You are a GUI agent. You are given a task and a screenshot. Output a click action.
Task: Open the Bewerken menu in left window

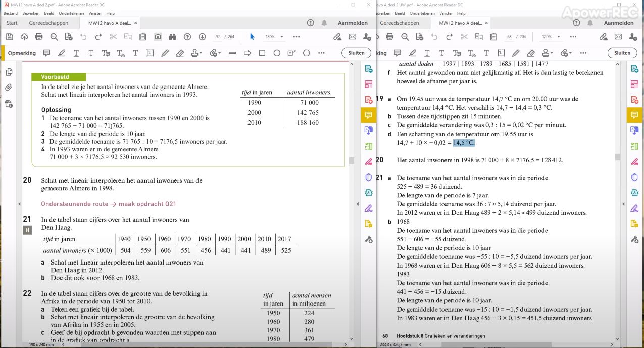coord(30,13)
